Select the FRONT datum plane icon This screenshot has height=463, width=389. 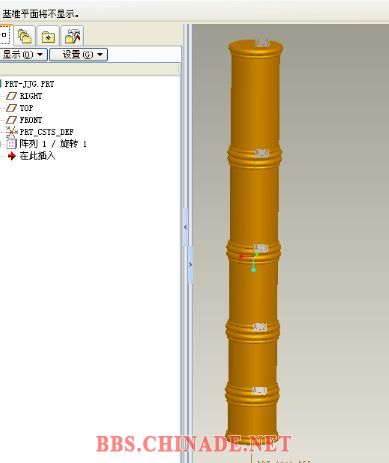click(x=11, y=120)
